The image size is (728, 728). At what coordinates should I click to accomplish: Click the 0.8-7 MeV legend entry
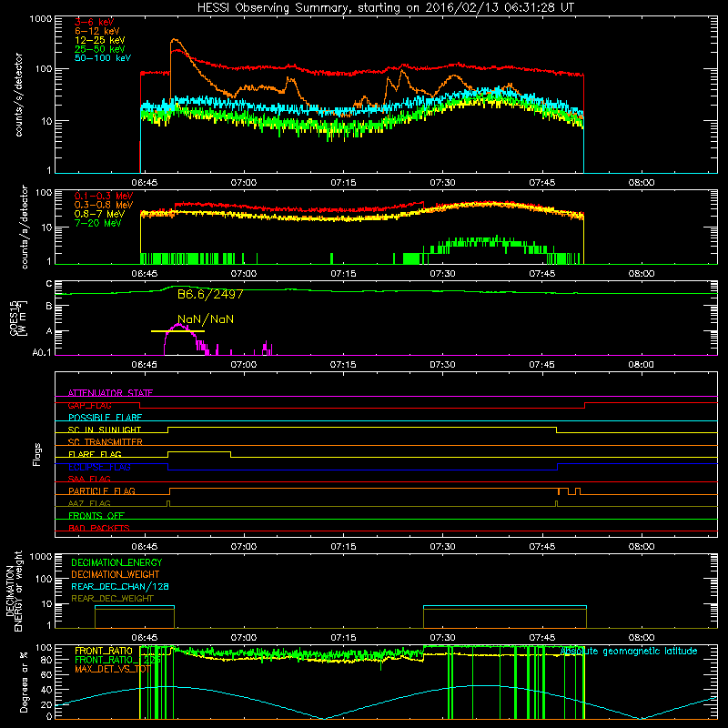(x=100, y=214)
